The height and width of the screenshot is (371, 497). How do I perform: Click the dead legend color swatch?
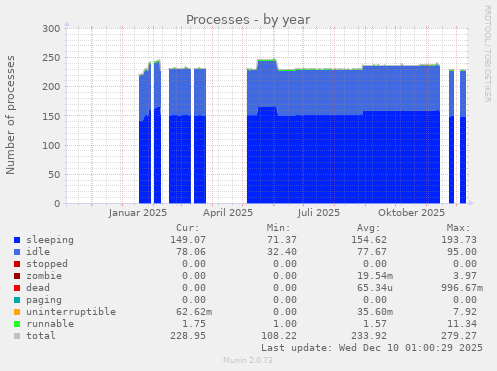pos(17,288)
